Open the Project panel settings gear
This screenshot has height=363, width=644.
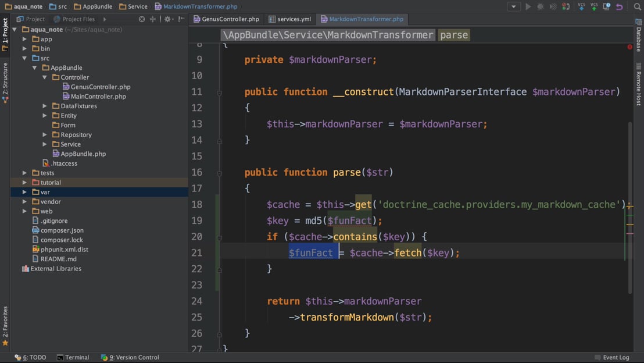(167, 19)
